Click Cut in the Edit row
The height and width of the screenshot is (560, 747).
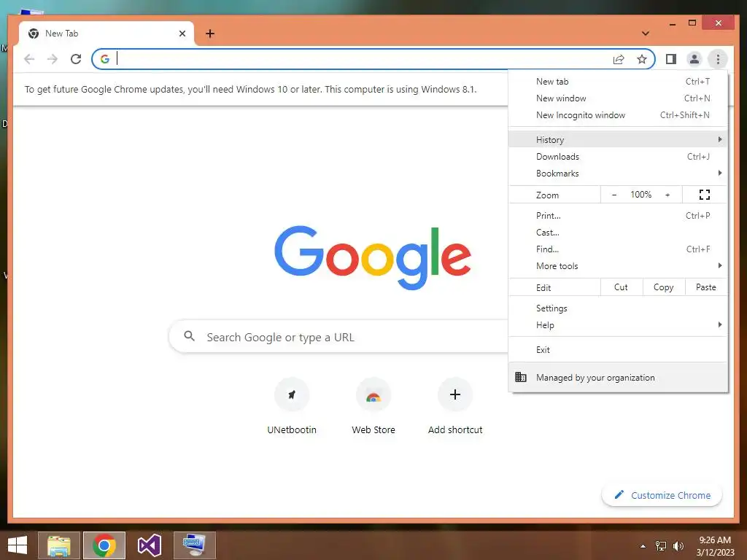pos(621,287)
